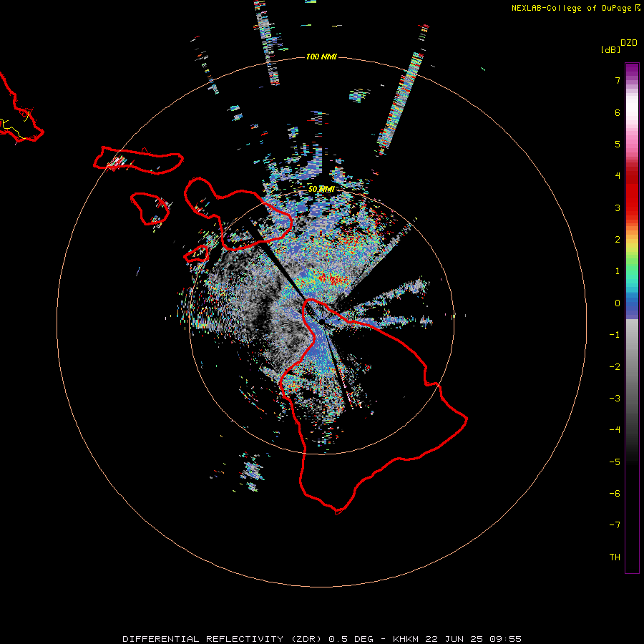Screen dimensions: 644x644
Task: Click the purple top of the color bar
Action: tap(632, 70)
